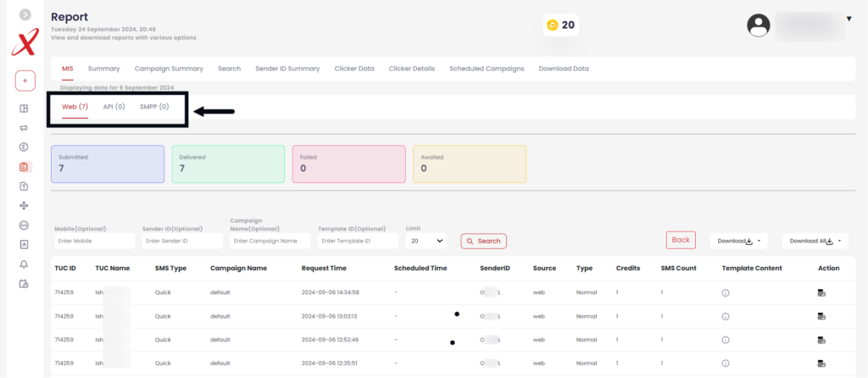Focus the Enter Template ID input field
The height and width of the screenshot is (378, 868).
click(x=359, y=241)
